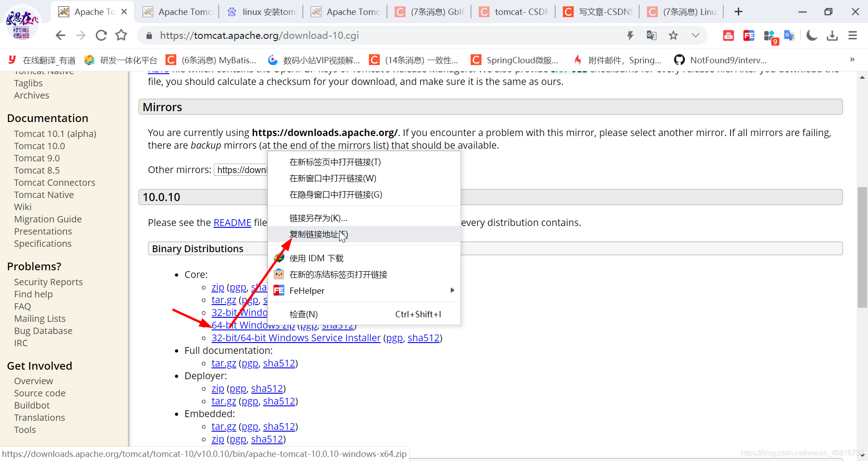Choose 在隐身窗口中打开链接 menu entry

pyautogui.click(x=364, y=194)
